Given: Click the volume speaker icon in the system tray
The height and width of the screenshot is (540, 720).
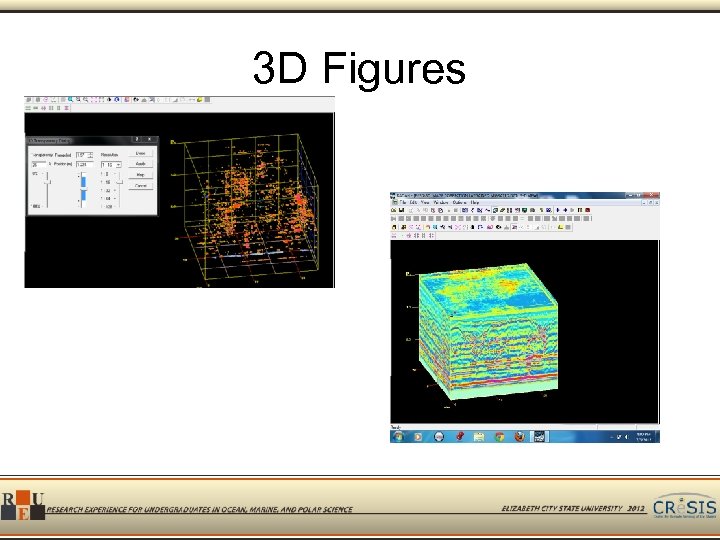Looking at the screenshot, I should [626, 437].
